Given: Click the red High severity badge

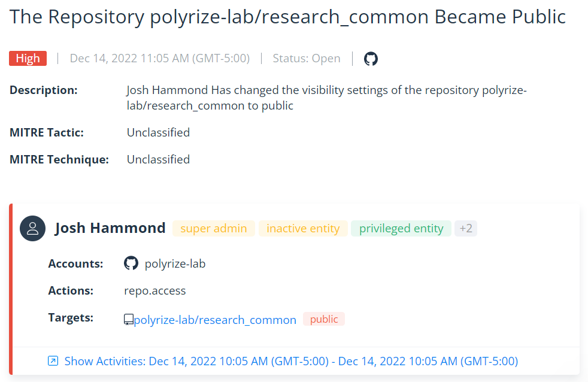Looking at the screenshot, I should point(28,58).
